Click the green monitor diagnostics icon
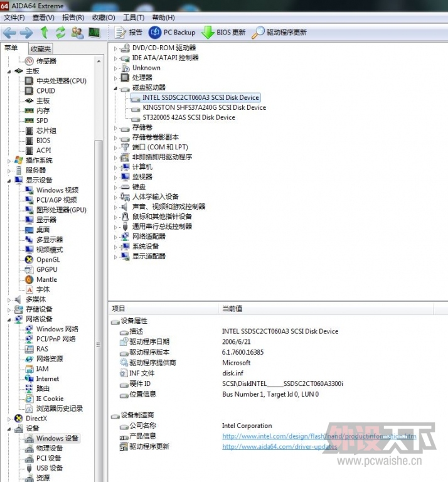The height and width of the screenshot is (482, 448). coord(94,32)
